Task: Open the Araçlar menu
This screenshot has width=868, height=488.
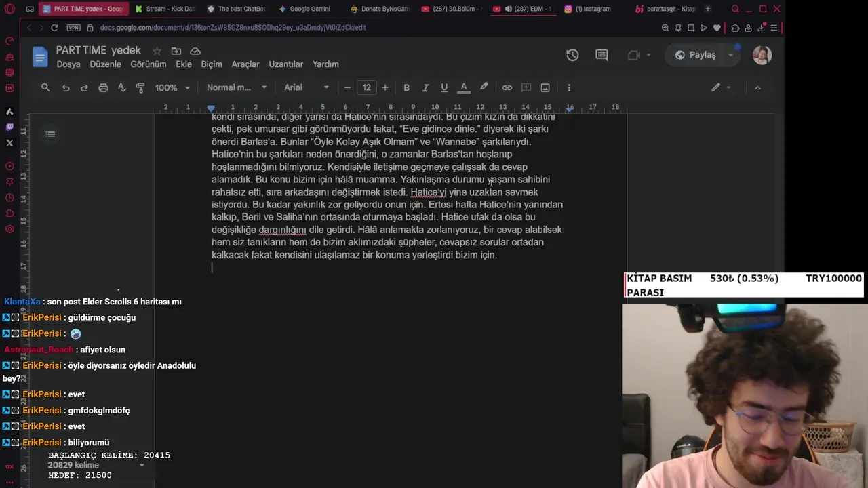Action: point(245,64)
